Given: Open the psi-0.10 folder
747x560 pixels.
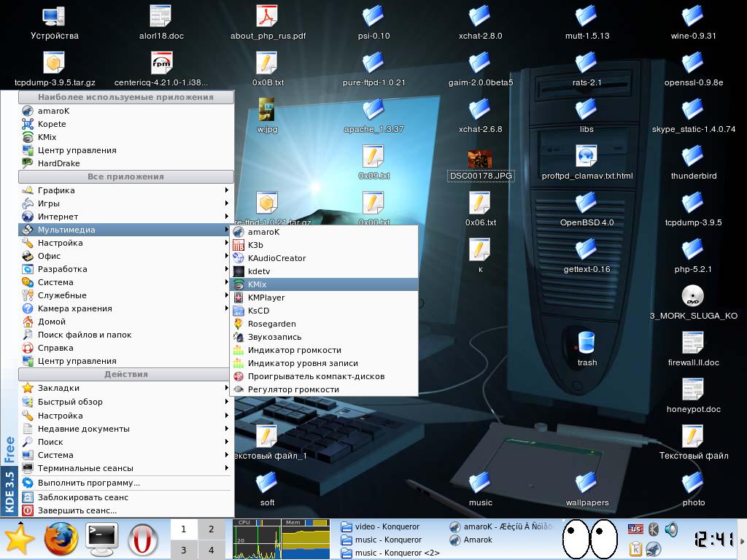Looking at the screenshot, I should 374,23.
